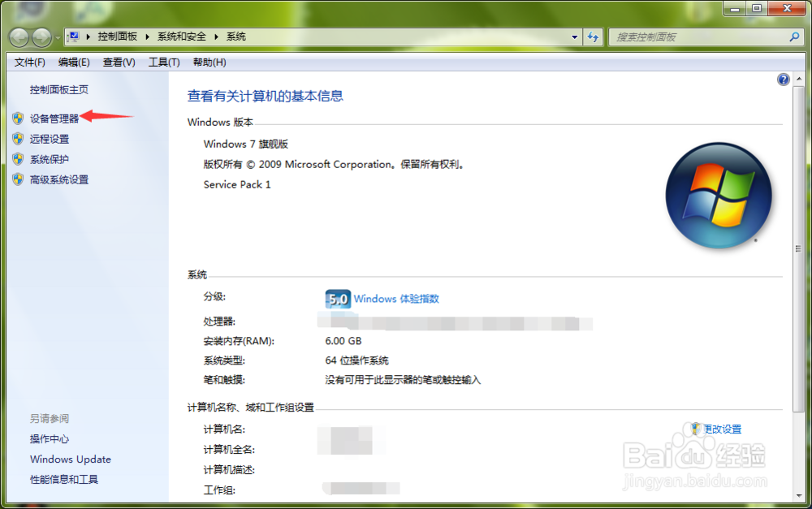This screenshot has height=509, width=812.
Task: Focus the 搜索控制面板 search field
Action: click(x=700, y=37)
